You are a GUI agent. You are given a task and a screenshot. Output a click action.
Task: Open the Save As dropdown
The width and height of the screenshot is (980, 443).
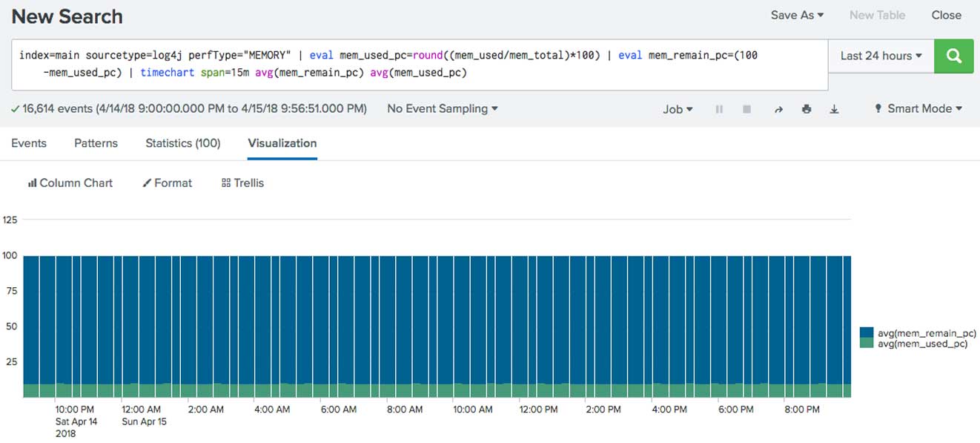pos(797,15)
